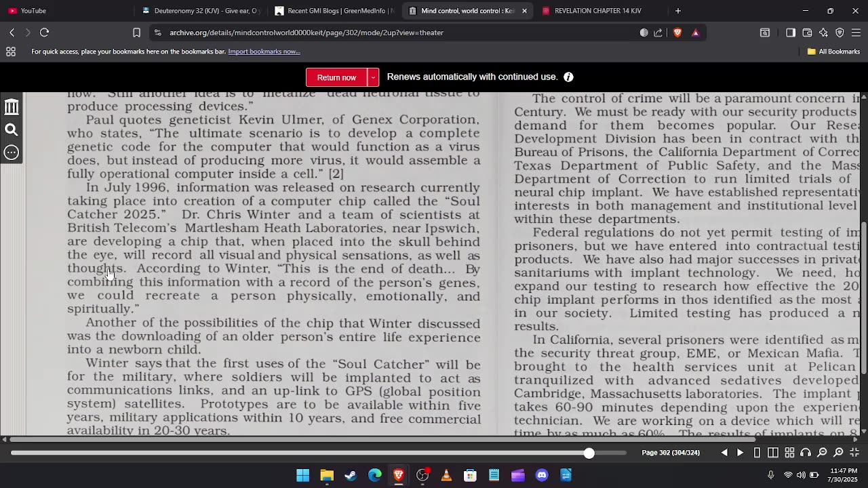Switch to one-page view
This screenshot has width=868, height=488.
click(x=757, y=453)
